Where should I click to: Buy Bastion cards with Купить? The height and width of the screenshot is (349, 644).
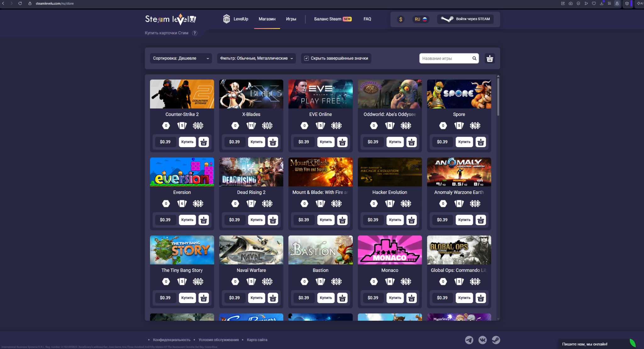pos(326,298)
